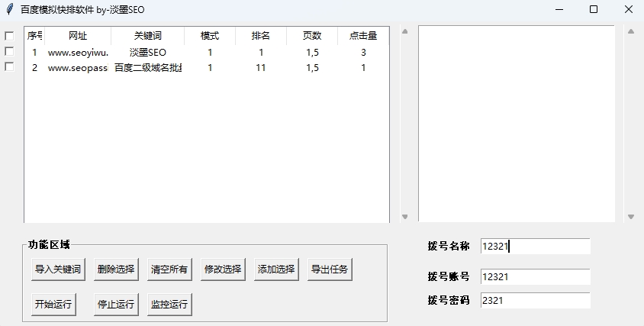Click the 删除选择 button
Screen dimensions: 644x326
click(116, 270)
